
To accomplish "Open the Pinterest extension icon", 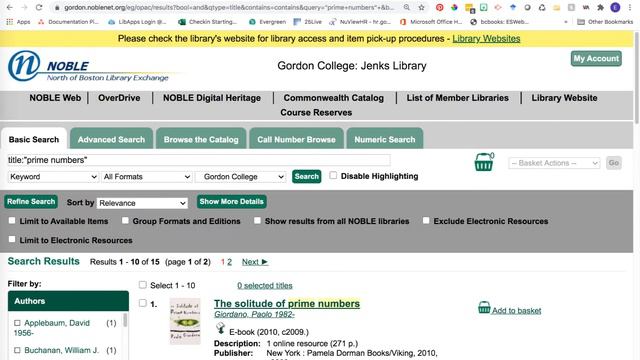I will click(x=440, y=7).
